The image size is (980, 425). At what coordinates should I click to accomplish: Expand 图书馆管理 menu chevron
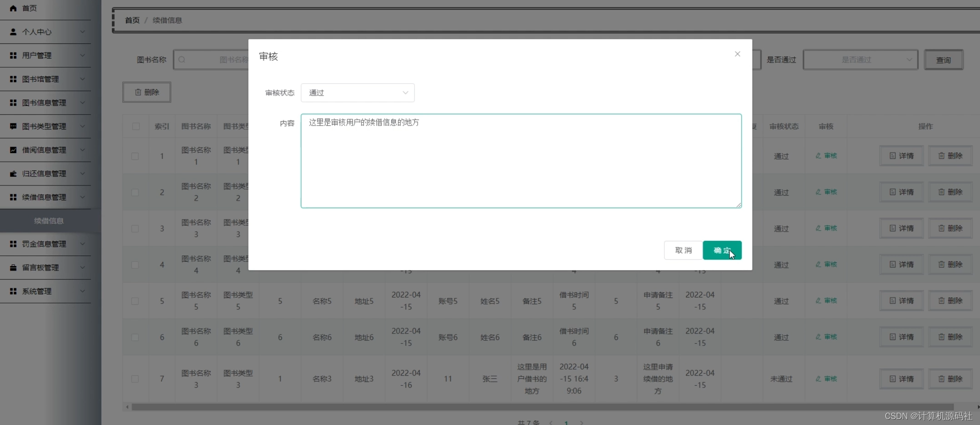(x=83, y=79)
